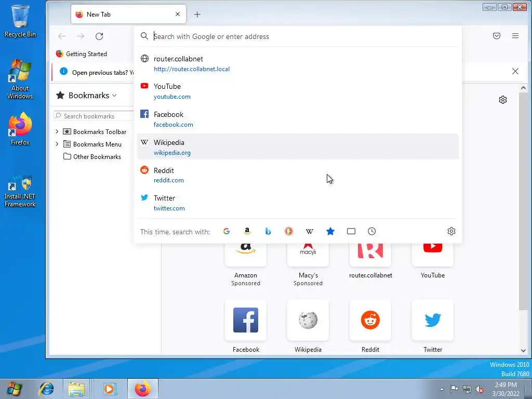Screen dimensions: 532x399
Task: Show hidden tray icons arrow
Action: pyautogui.click(x=442, y=389)
